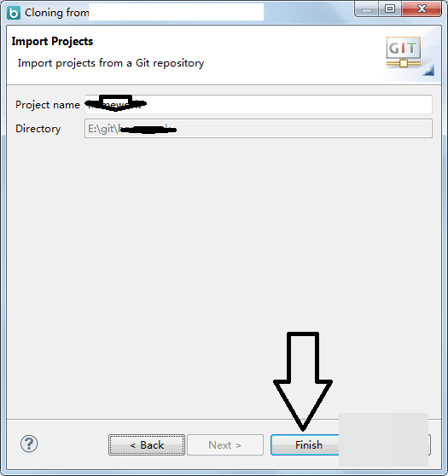Click the GIT wizard banner icon
Viewport: 448px width, 476px height.
pyautogui.click(x=404, y=52)
